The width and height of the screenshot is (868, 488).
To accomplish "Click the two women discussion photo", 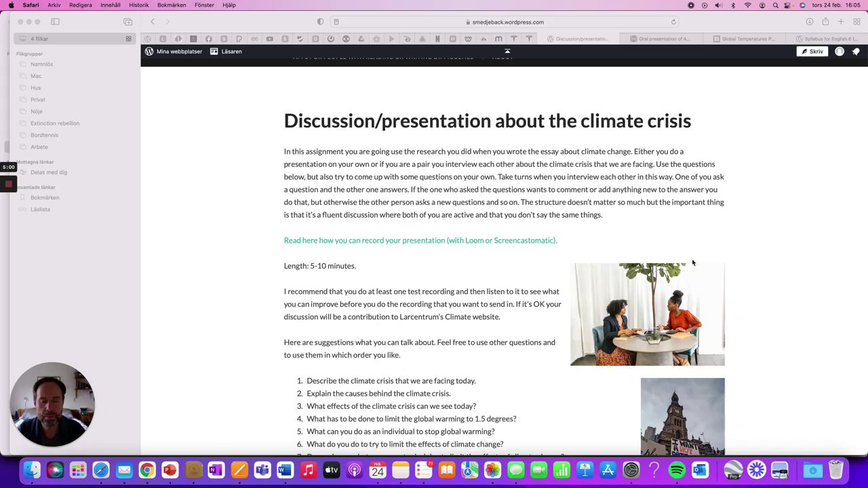I will point(648,314).
